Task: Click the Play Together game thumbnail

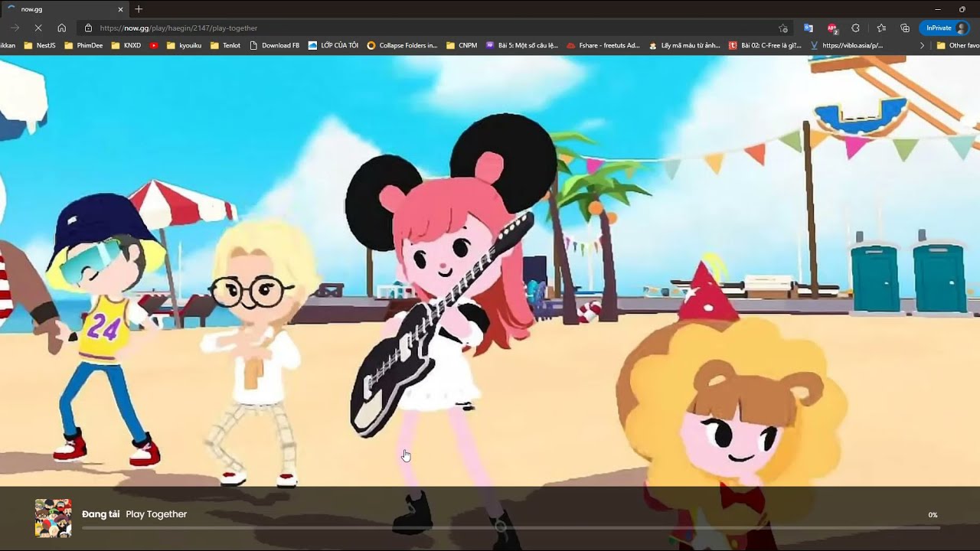Action: coord(53,518)
